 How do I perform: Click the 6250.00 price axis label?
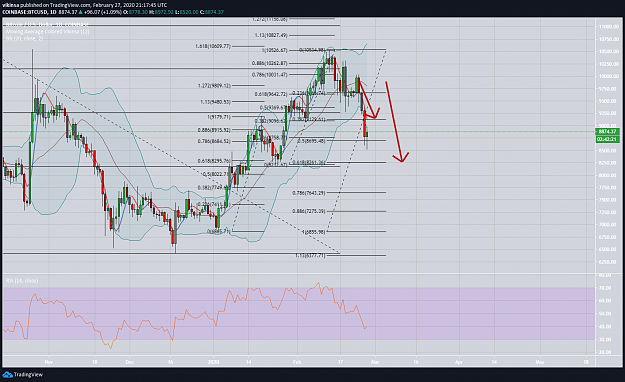pos(608,262)
